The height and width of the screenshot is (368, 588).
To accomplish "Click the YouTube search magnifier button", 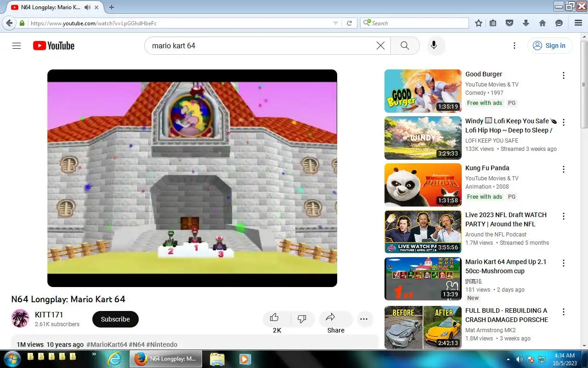I will coord(405,46).
